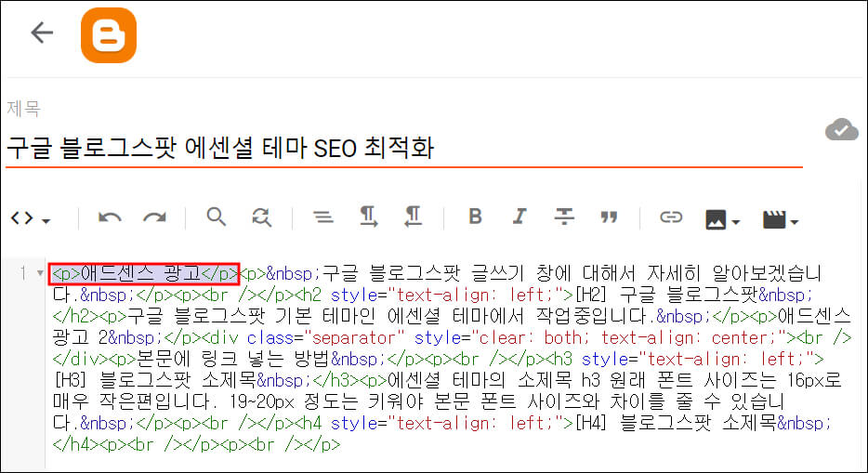Viewport: 868px width, 473px height.
Task: Check the cloud saved status icon
Action: coord(841,130)
